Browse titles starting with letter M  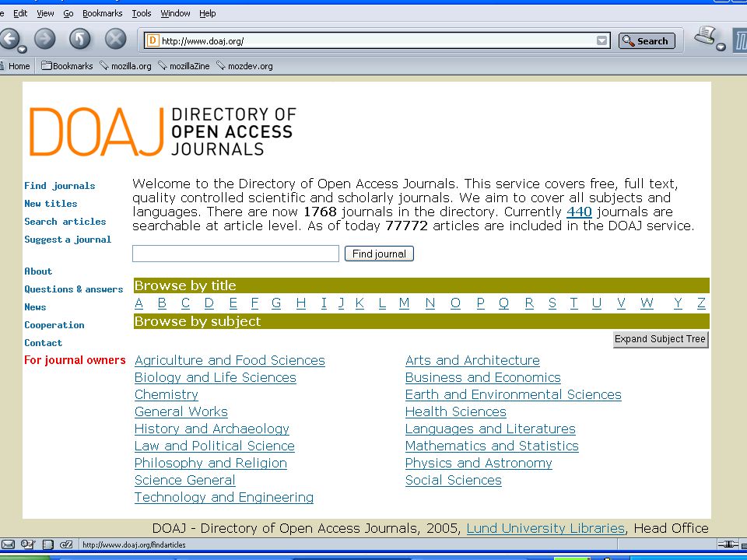[404, 303]
